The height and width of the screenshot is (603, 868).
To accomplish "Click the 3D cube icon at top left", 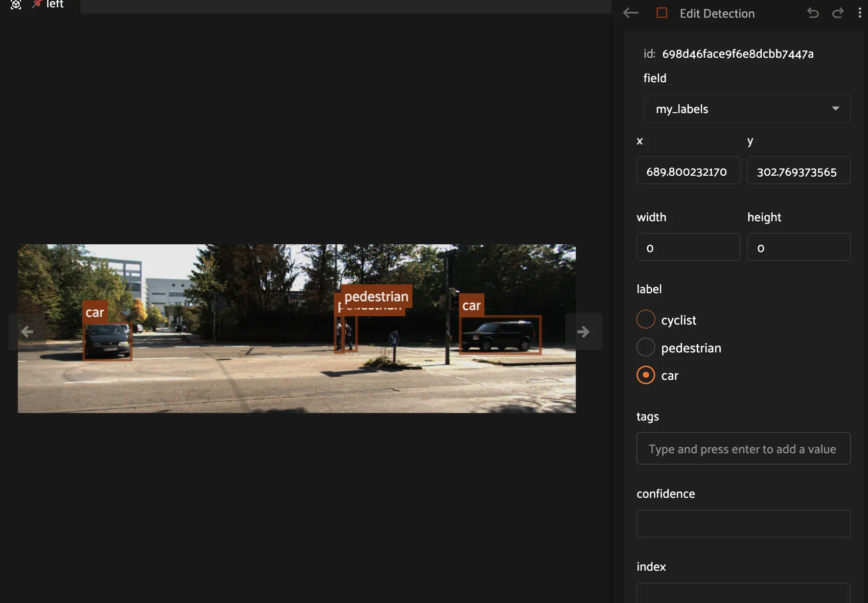I will [x=16, y=5].
